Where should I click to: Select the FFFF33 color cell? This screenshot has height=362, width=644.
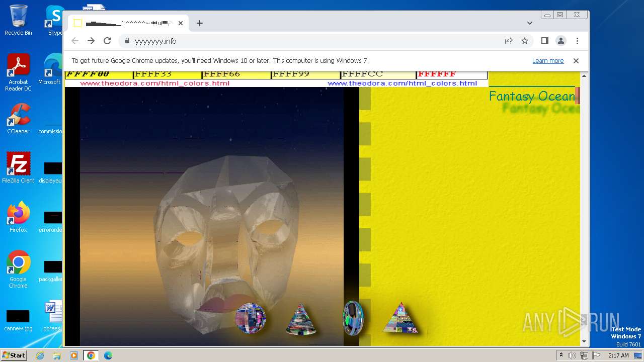click(168, 74)
